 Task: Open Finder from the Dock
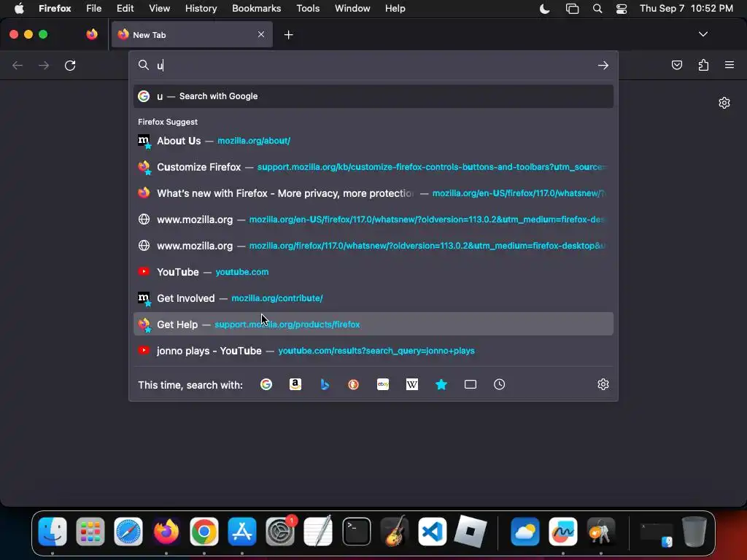point(53,531)
